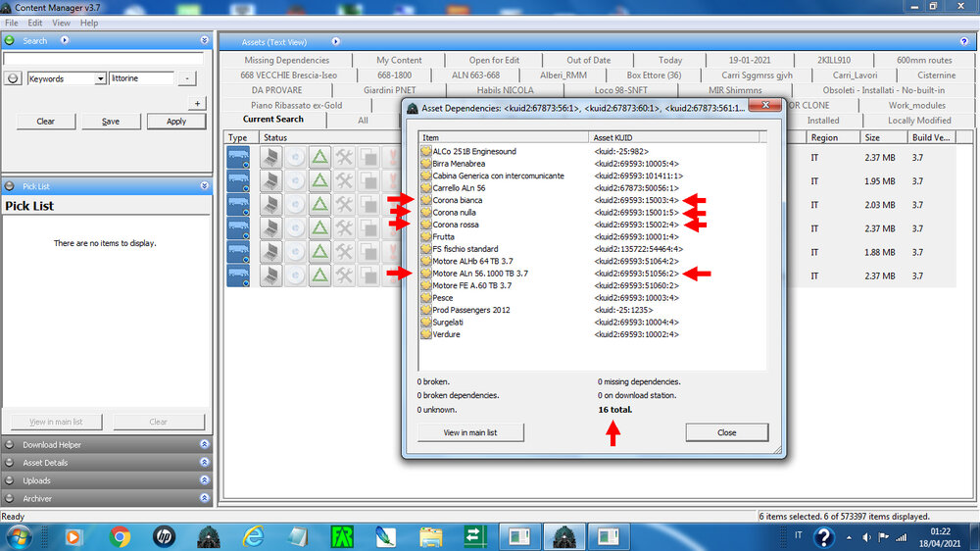Open Internet Explorer from the taskbar
980x551 pixels.
(x=253, y=536)
